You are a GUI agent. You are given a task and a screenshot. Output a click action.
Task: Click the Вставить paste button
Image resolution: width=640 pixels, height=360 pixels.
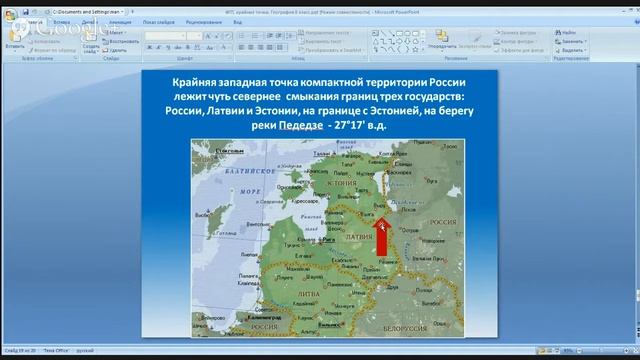click(x=15, y=41)
